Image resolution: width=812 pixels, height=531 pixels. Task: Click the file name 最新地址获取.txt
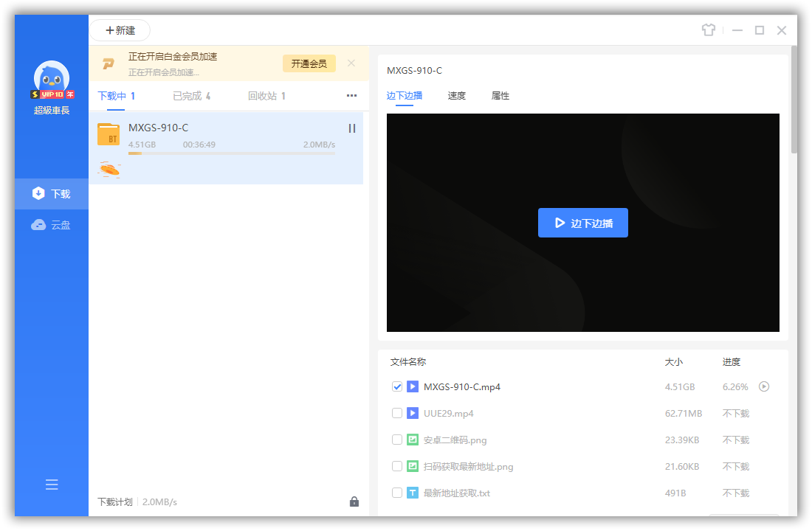[x=457, y=493]
